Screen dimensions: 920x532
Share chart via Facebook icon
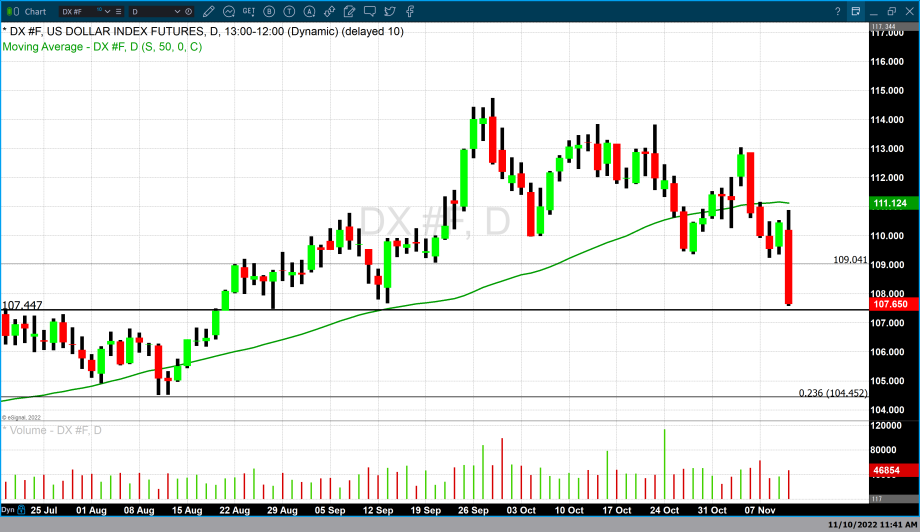[x=409, y=11]
